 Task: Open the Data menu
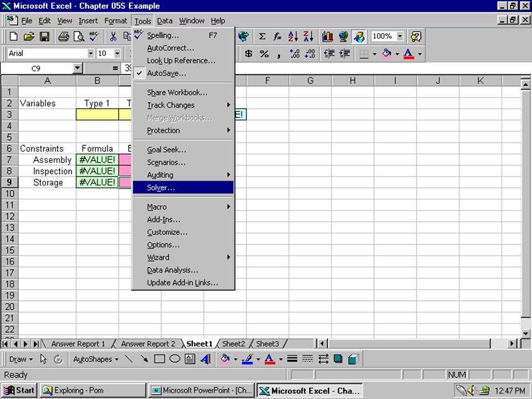tap(165, 21)
